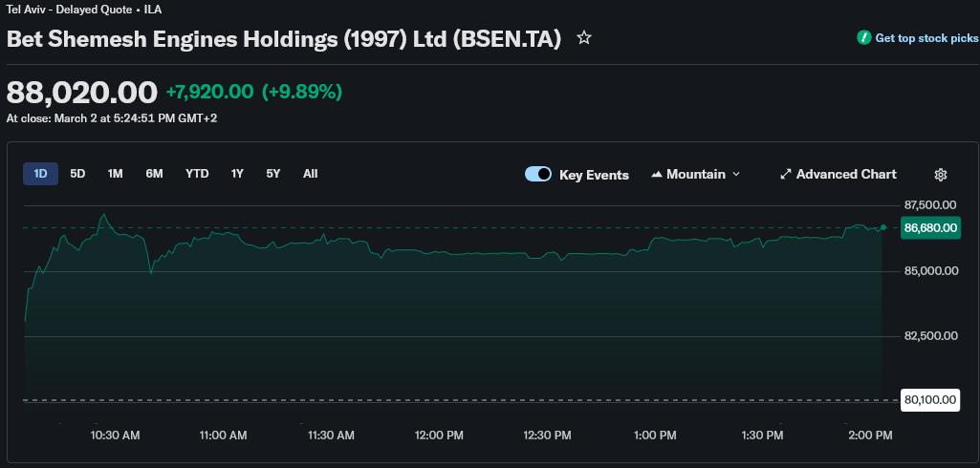This screenshot has height=468, width=980.
Task: Switch chart to 6M range
Action: pyautogui.click(x=154, y=174)
